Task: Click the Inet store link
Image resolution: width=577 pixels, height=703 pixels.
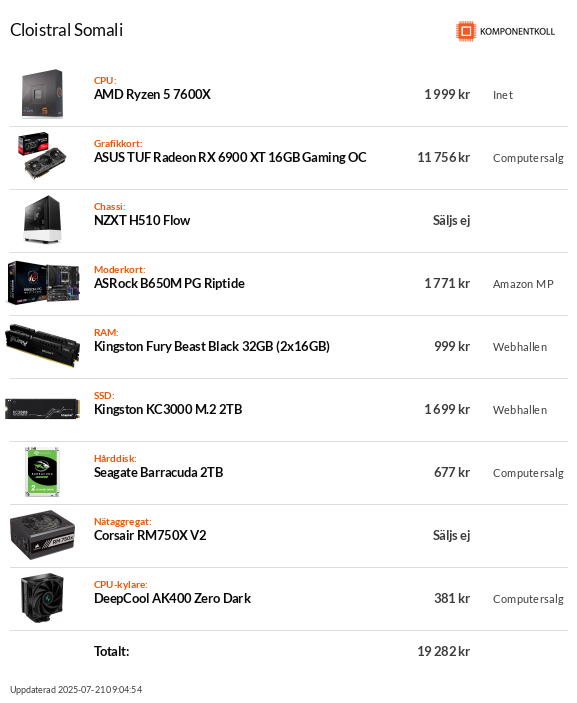Action: pyautogui.click(x=503, y=95)
